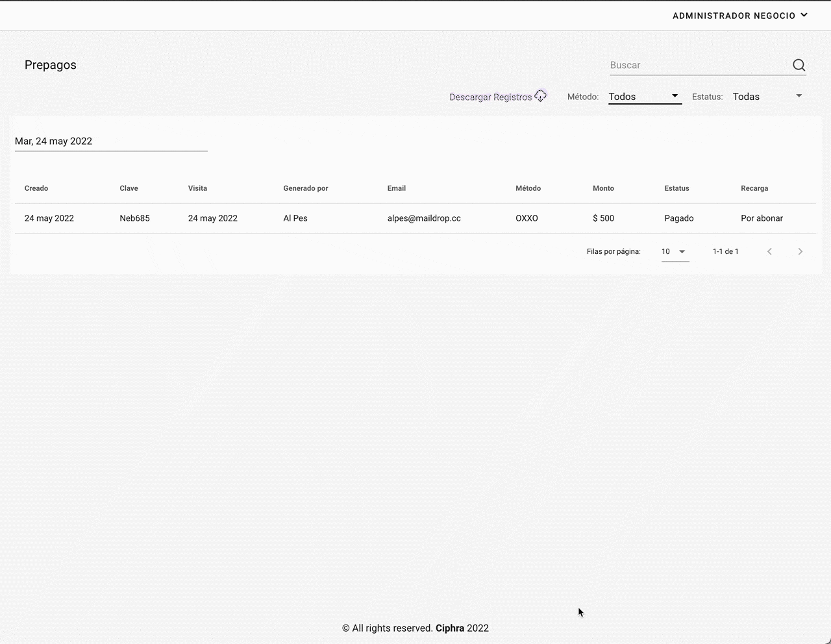Click the Generado por column header
The image size is (831, 644).
[305, 188]
